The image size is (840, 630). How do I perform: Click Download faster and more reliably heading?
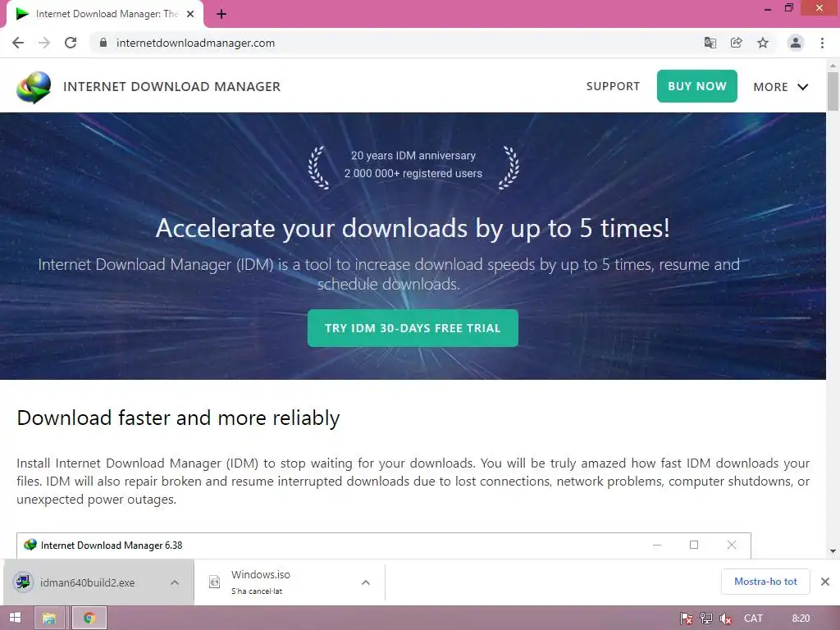[178, 418]
